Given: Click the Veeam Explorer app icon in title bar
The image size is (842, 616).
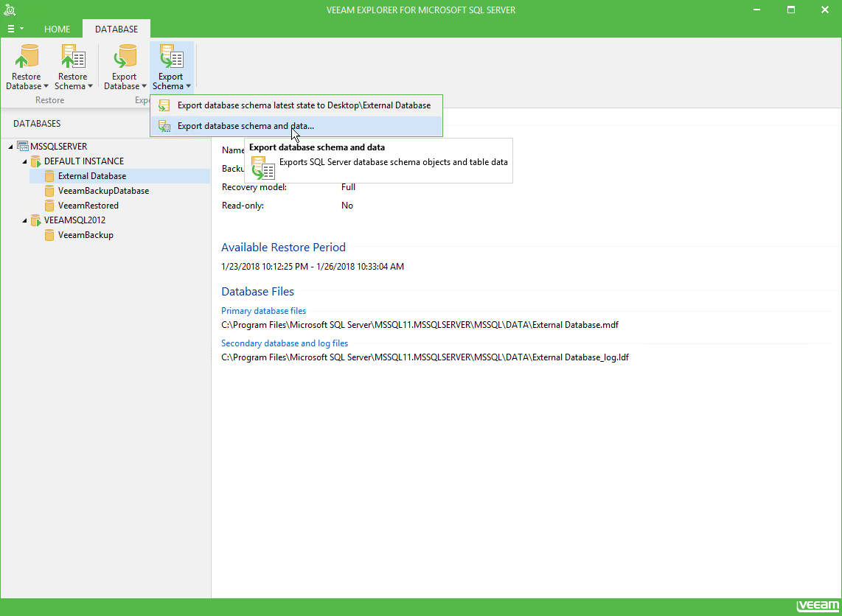Looking at the screenshot, I should point(9,10).
